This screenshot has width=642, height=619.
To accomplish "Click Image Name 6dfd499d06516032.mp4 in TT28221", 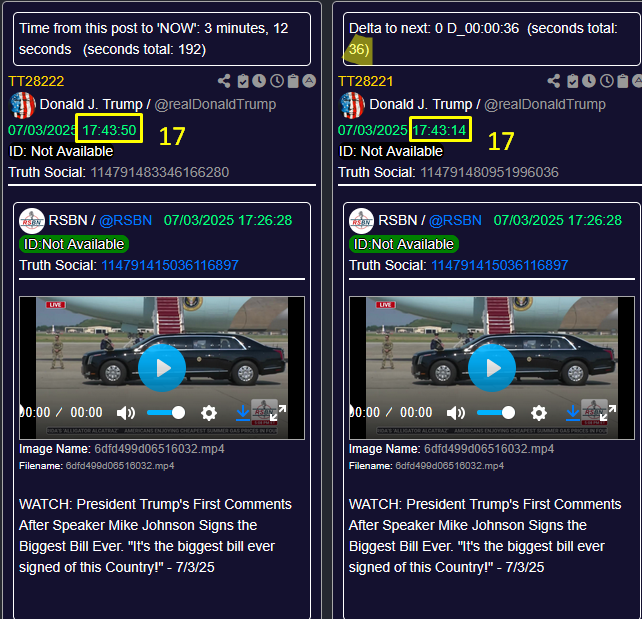I will click(x=489, y=449).
